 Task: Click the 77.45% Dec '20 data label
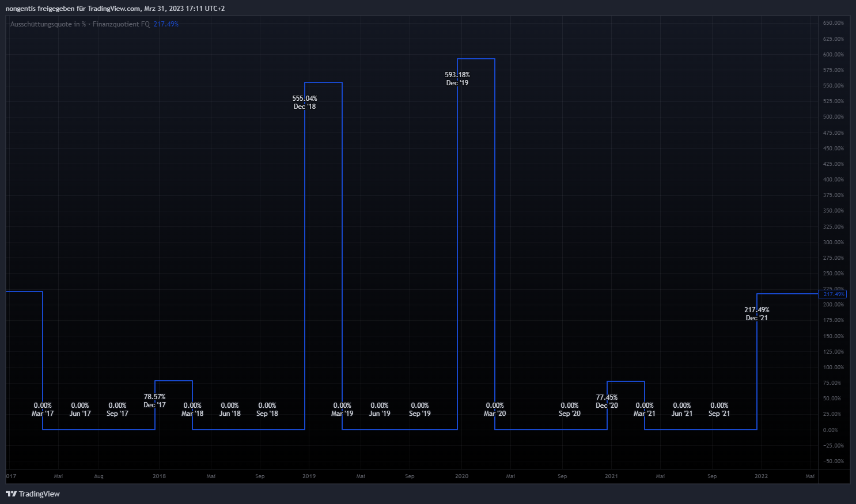point(607,401)
